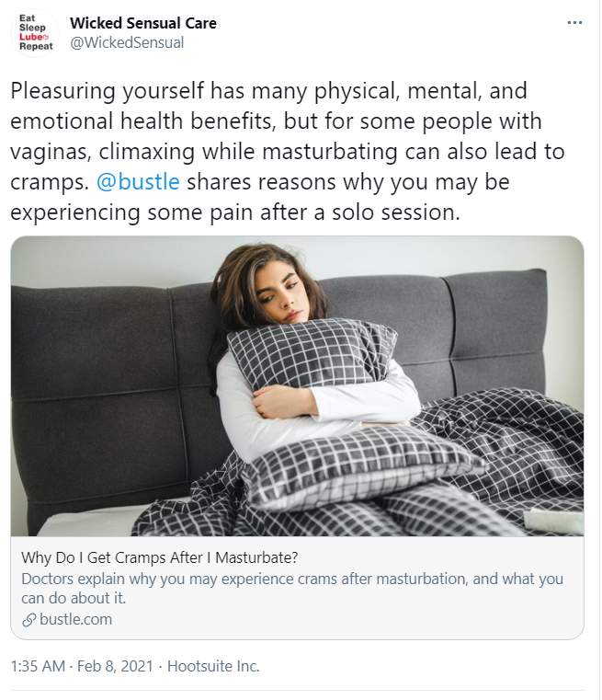602x700 pixels.
Task: Open Wicked Sensual Care profile name
Action: [143, 23]
